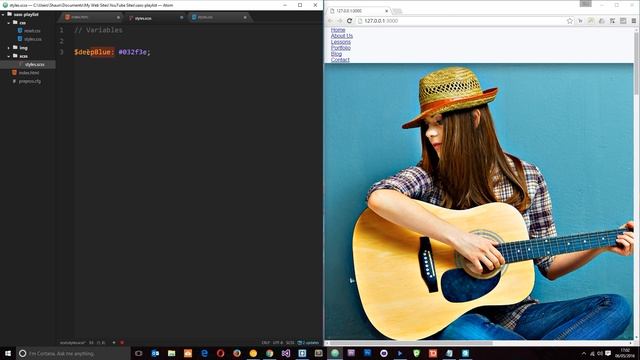
Task: Click the SCSS grammar selector in status bar
Action: (x=290, y=342)
